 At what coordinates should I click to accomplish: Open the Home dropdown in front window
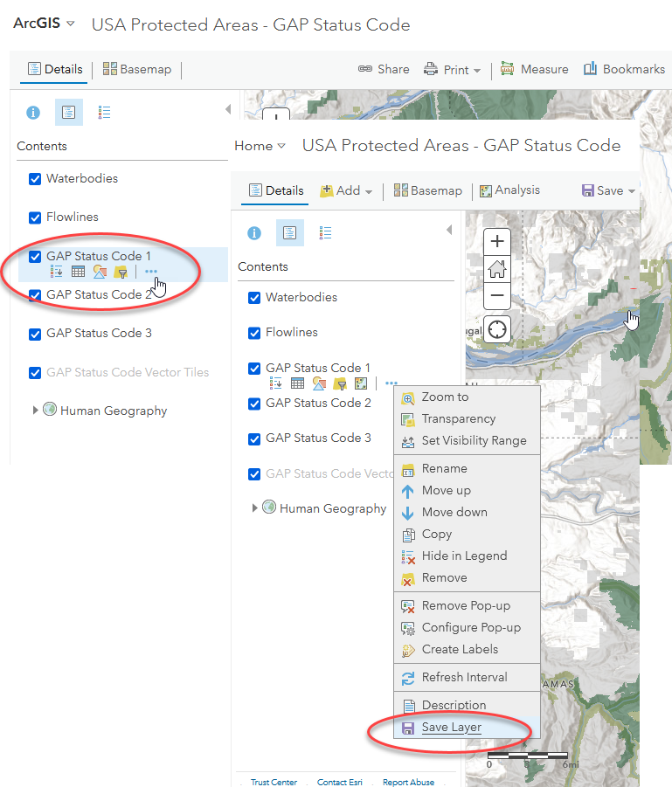click(260, 146)
